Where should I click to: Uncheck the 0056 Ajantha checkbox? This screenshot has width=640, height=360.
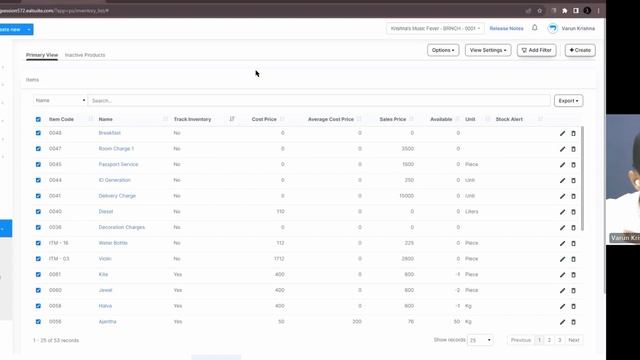tap(38, 322)
